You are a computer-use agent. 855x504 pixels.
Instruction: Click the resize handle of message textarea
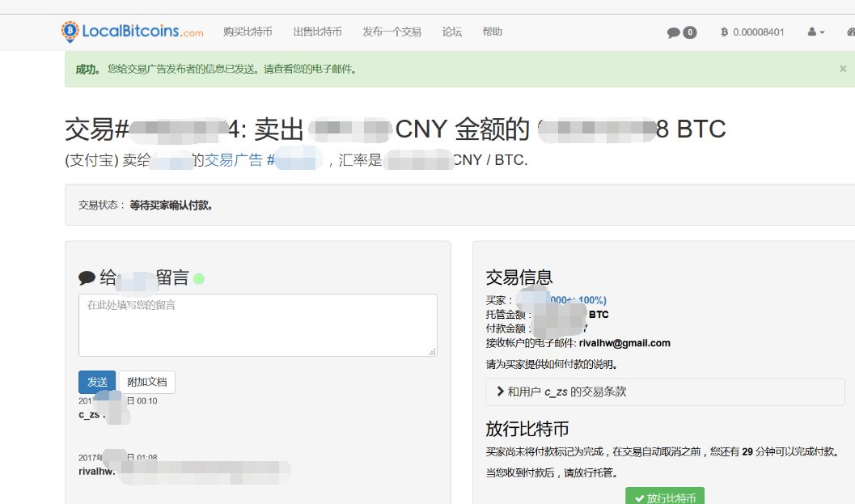(433, 352)
